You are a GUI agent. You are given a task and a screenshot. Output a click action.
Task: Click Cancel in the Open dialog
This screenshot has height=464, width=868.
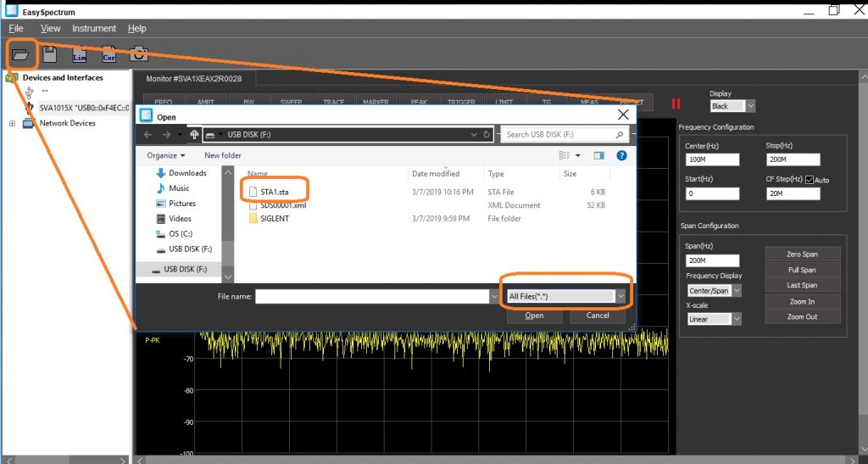597,316
